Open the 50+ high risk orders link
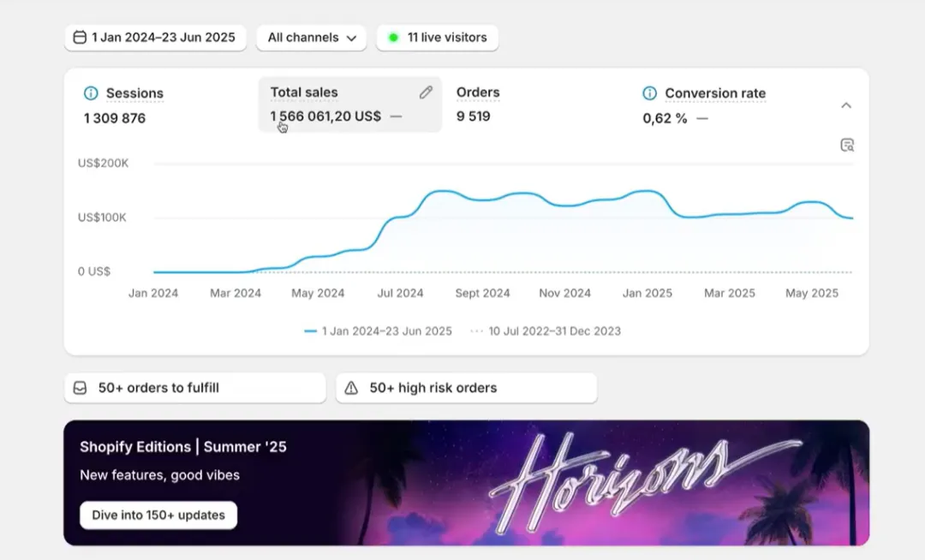Image resolution: width=925 pixels, height=560 pixels. click(x=433, y=388)
